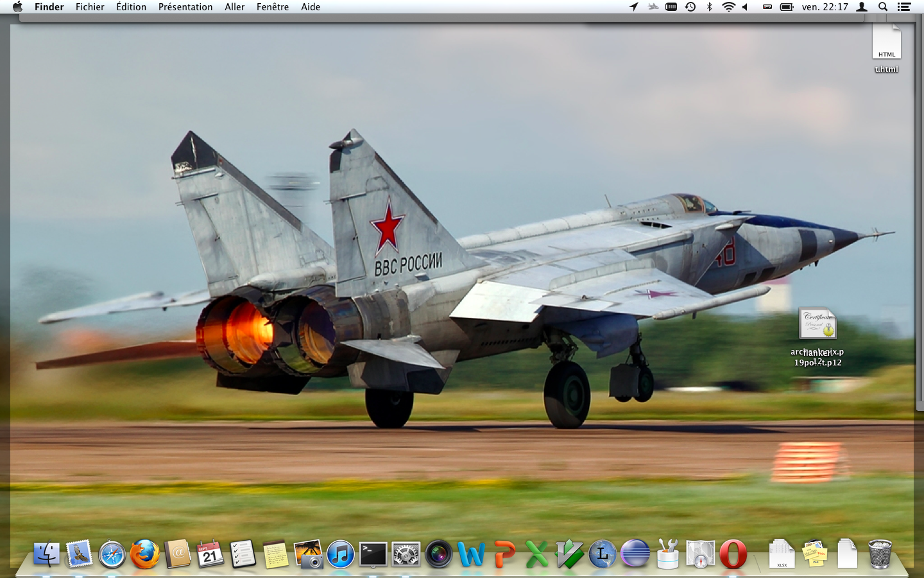Select the t.html file on desktop
Screen dimensions: 924x578
[886, 45]
